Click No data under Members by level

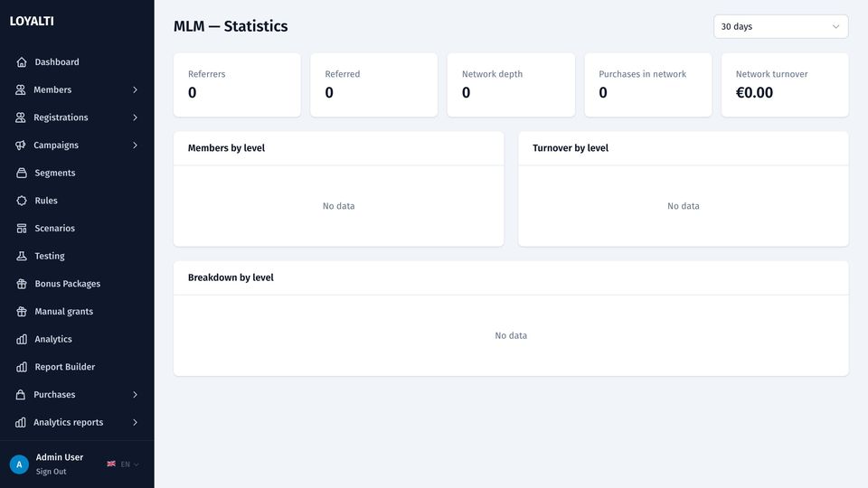point(339,206)
